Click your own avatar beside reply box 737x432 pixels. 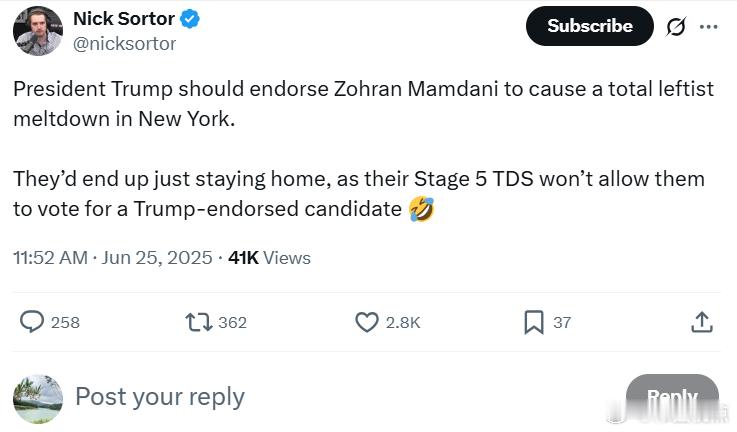pyautogui.click(x=38, y=398)
